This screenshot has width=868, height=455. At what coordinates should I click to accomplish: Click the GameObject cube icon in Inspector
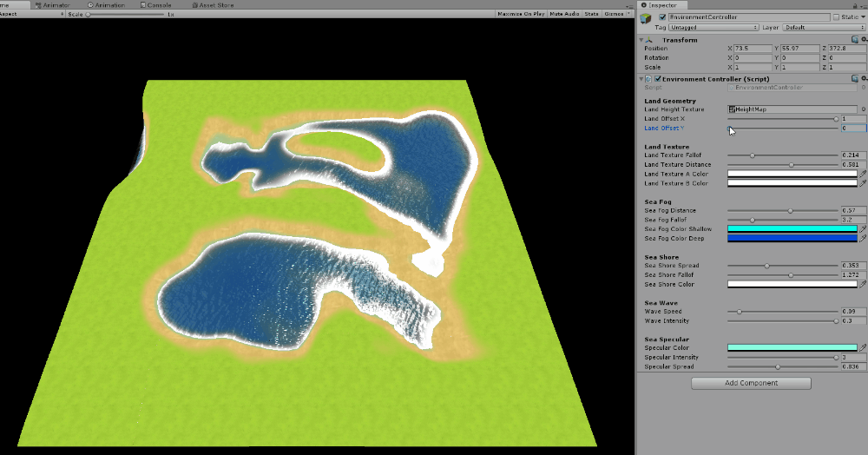[646, 19]
